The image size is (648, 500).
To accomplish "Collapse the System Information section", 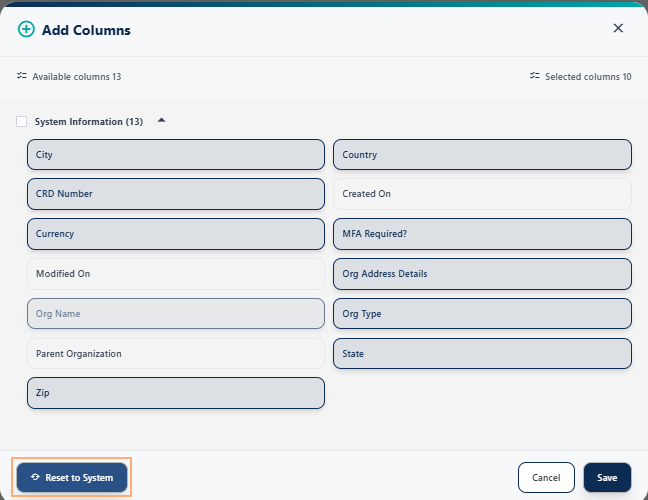I will pos(162,121).
